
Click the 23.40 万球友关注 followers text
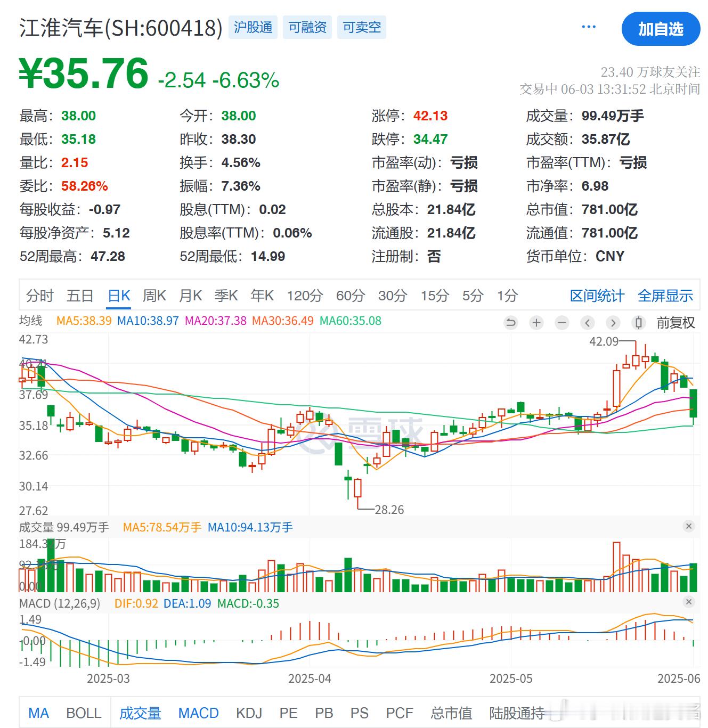pos(650,72)
